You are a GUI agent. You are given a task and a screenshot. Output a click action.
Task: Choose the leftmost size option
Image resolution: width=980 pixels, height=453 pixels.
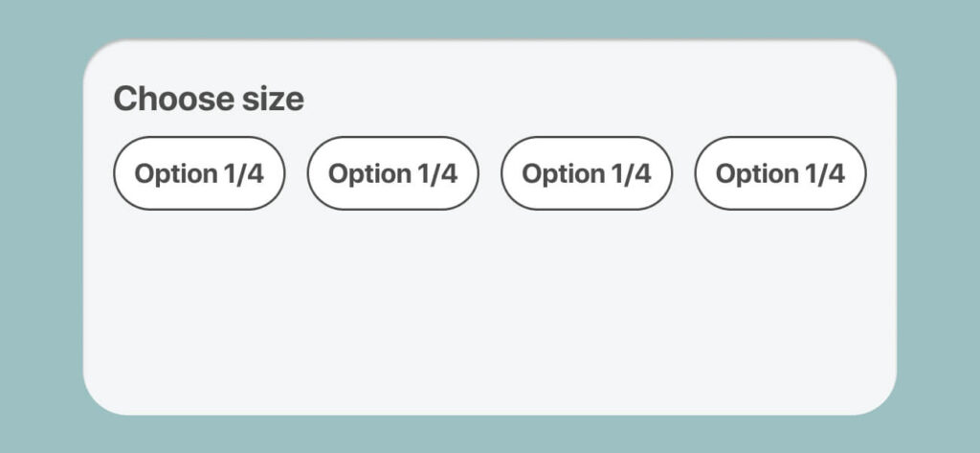coord(199,173)
